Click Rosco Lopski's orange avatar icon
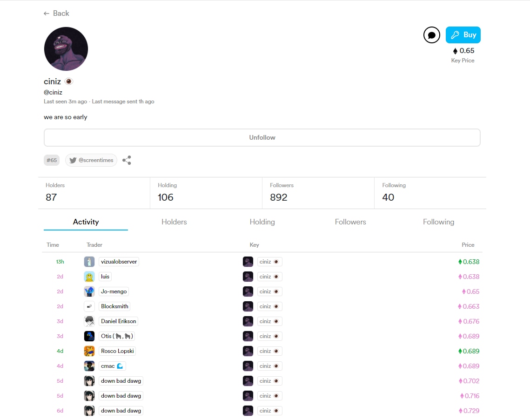The image size is (530, 420). 89,351
